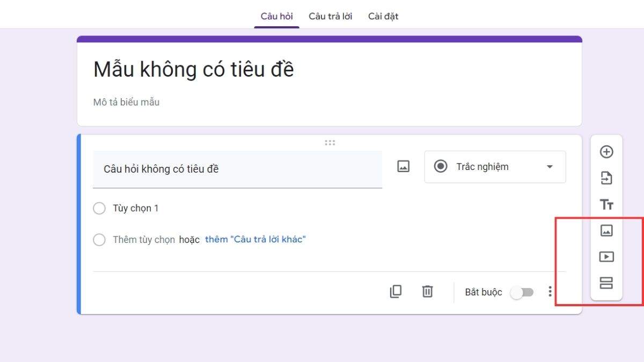Screen dimensions: 644x362
Task: Open the Cài đặt tab
Action: click(383, 16)
